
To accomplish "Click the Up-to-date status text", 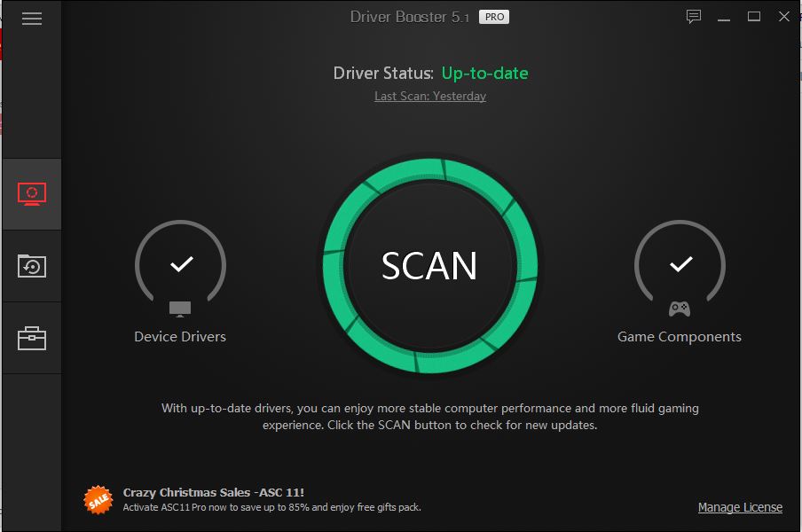I will click(485, 73).
